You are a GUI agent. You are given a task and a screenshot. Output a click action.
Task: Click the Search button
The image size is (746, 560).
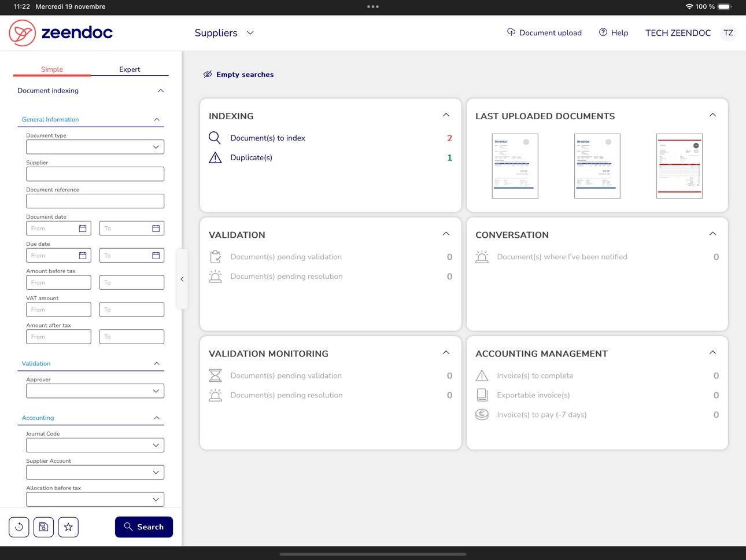point(144,527)
